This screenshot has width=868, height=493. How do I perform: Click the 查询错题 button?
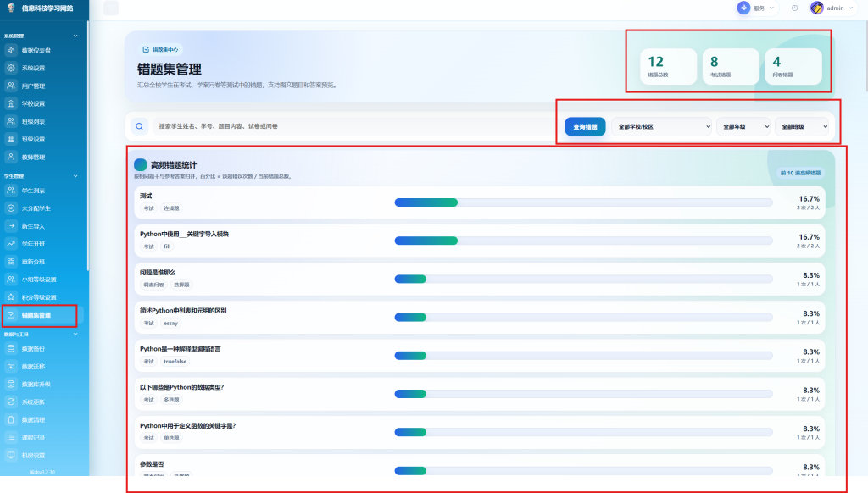pyautogui.click(x=585, y=127)
